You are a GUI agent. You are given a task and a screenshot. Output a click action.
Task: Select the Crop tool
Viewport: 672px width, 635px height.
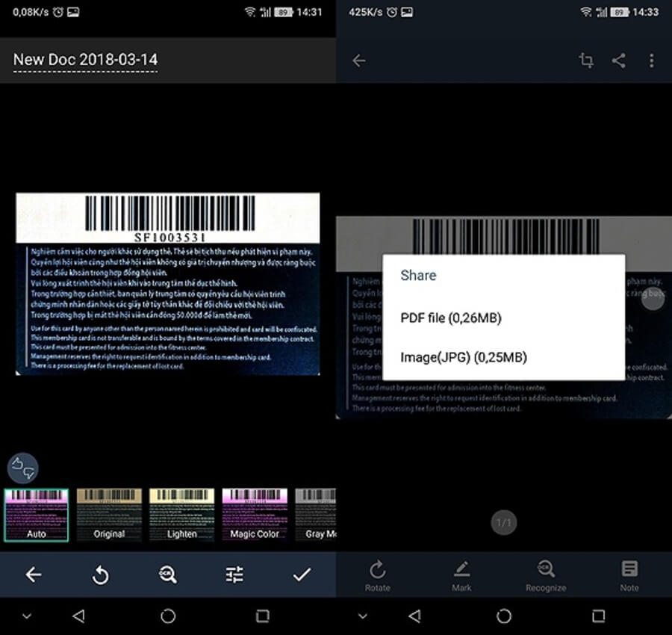[586, 61]
